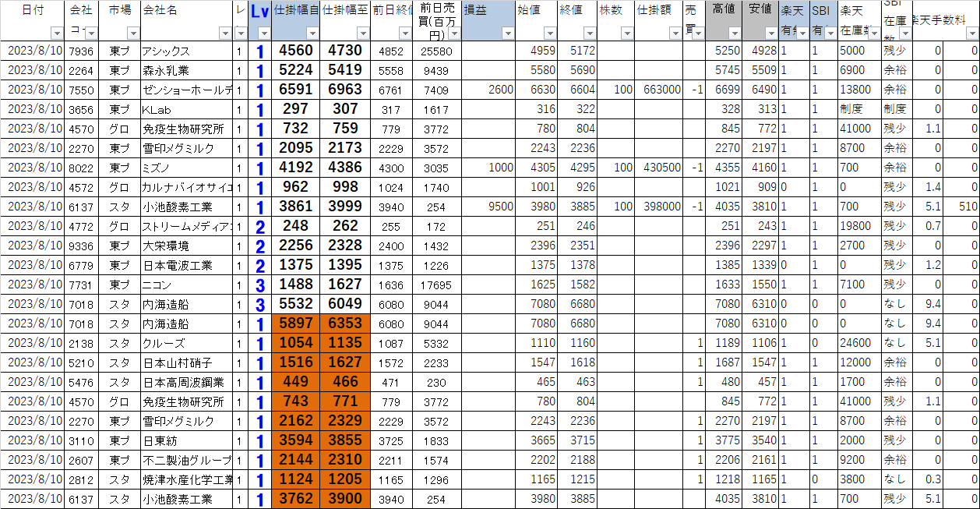Select the ミズノ company name cell

point(186,168)
